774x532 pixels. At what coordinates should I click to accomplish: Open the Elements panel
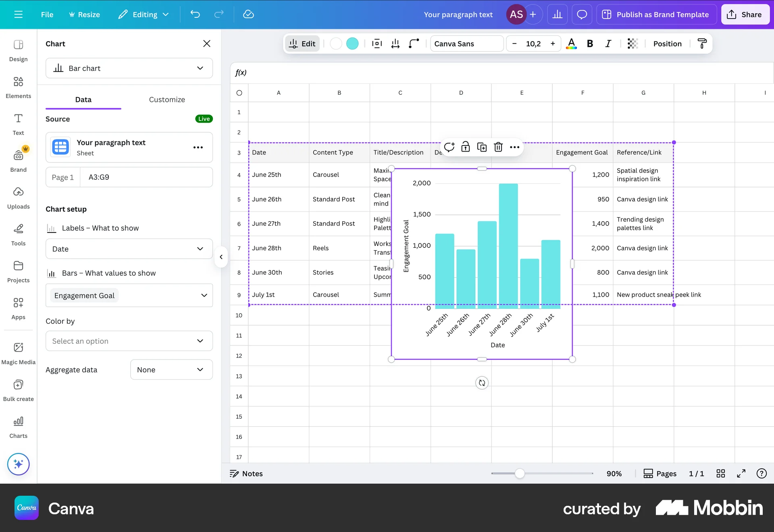click(x=18, y=87)
